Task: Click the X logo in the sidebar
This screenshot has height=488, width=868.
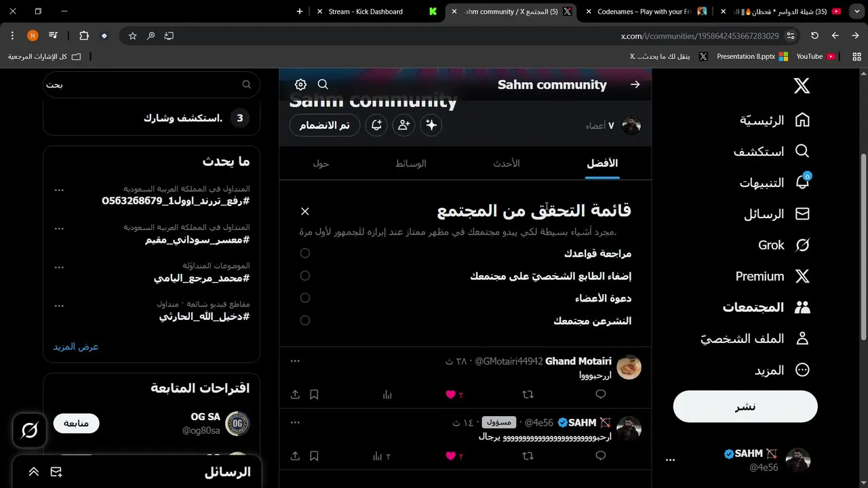Action: (802, 85)
